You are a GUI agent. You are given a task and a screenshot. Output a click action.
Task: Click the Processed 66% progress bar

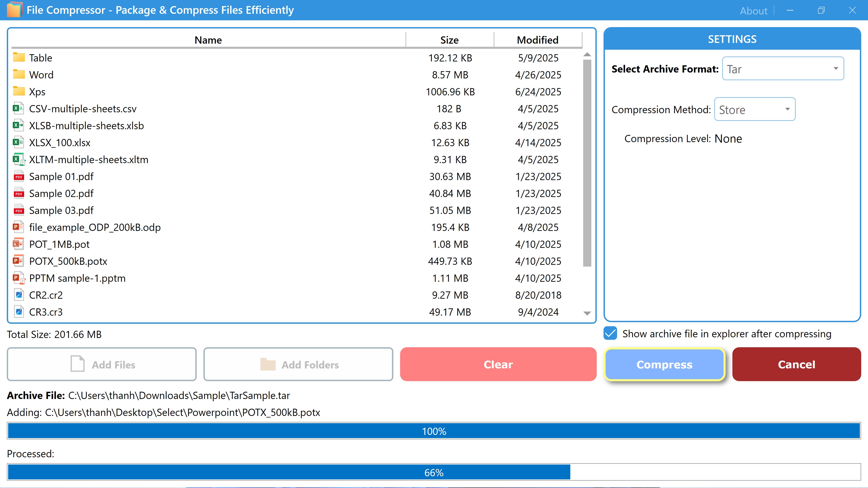(434, 472)
